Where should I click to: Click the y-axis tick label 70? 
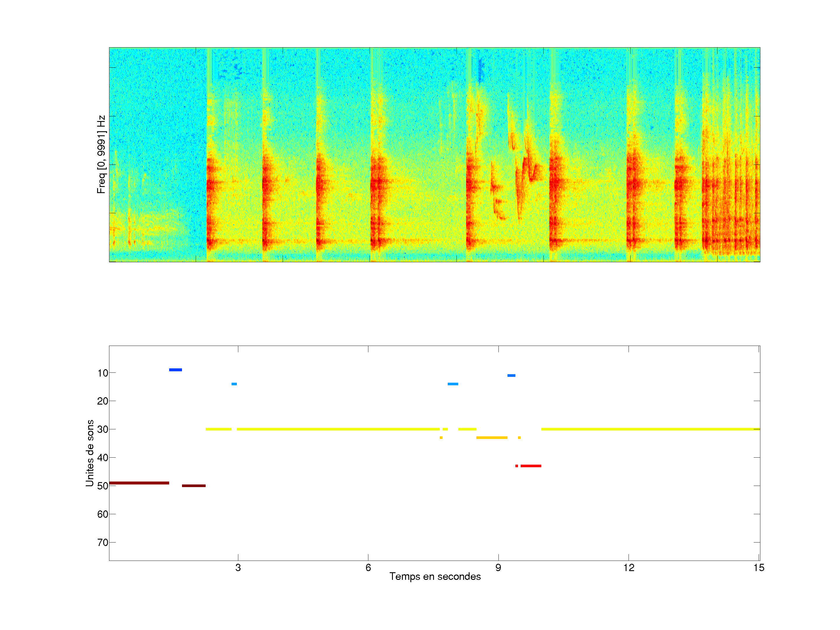click(x=103, y=543)
